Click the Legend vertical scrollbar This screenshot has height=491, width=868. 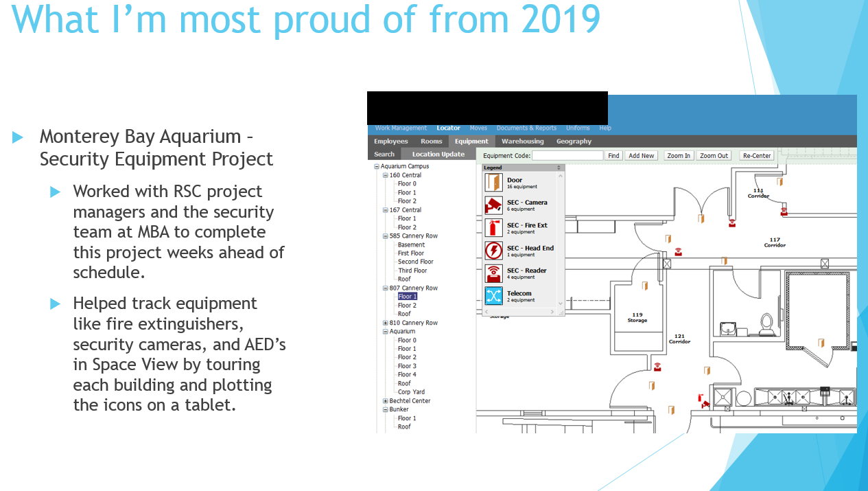coord(560,239)
